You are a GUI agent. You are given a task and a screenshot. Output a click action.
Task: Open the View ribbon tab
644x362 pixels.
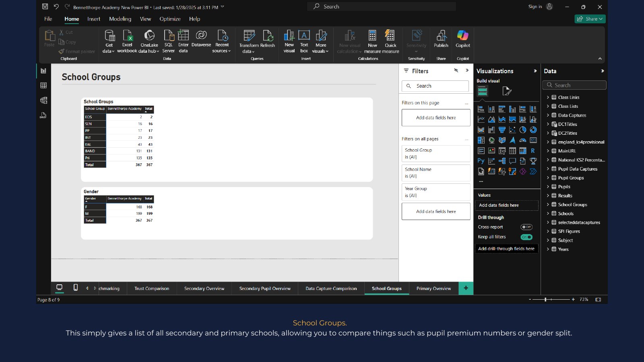click(145, 19)
